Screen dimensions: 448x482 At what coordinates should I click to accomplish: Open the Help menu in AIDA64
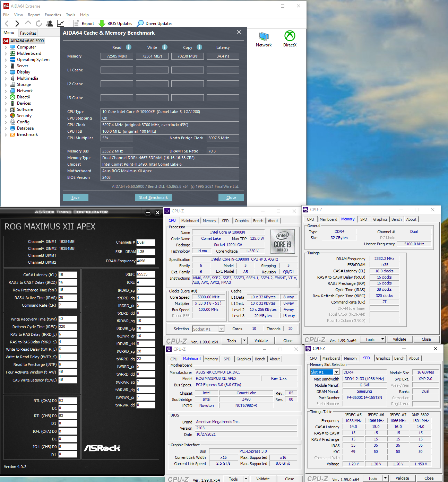(84, 15)
